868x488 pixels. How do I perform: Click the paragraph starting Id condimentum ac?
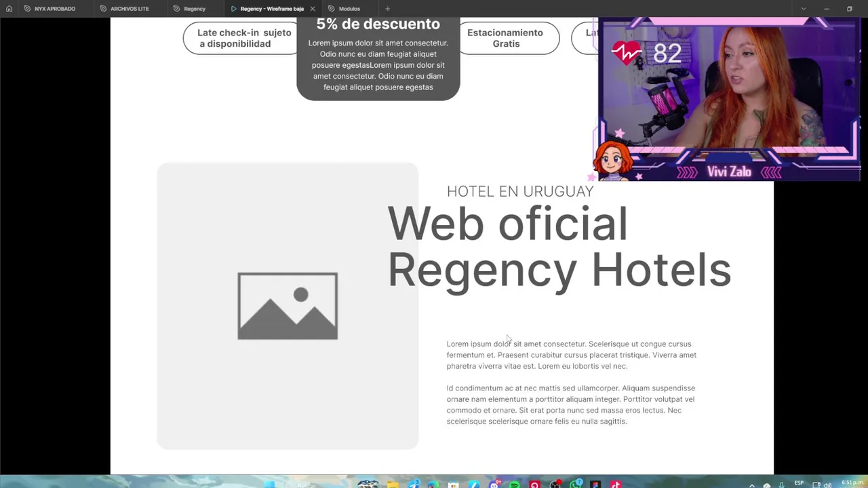click(571, 405)
